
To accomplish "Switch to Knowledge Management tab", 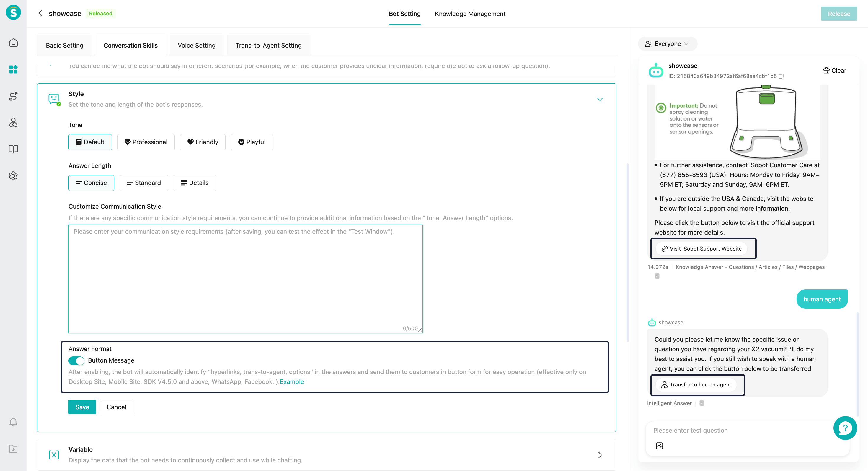I will 470,14.
